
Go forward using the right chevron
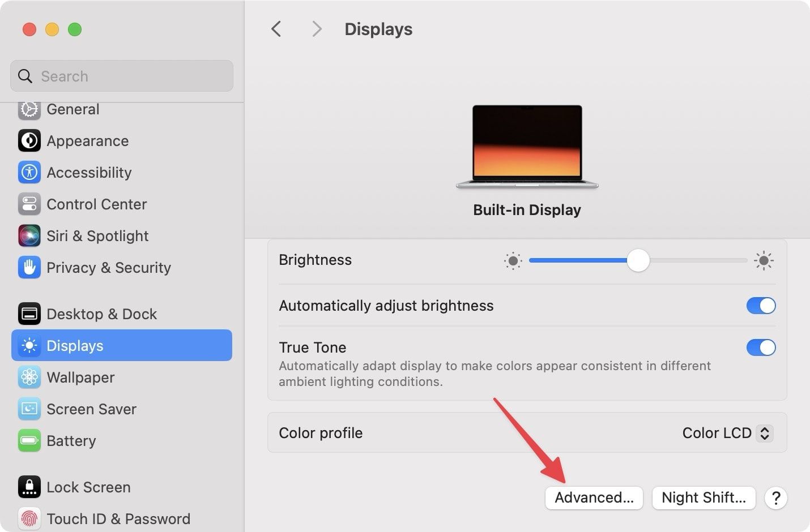[317, 29]
